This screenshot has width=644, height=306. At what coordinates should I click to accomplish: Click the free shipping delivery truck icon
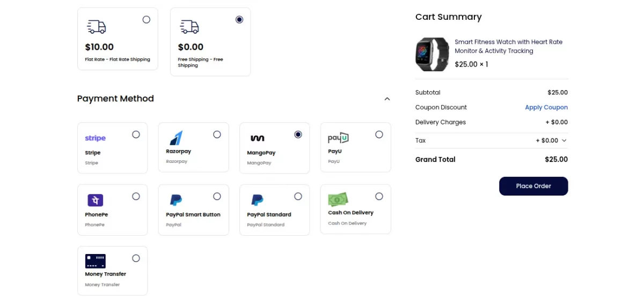(x=189, y=27)
